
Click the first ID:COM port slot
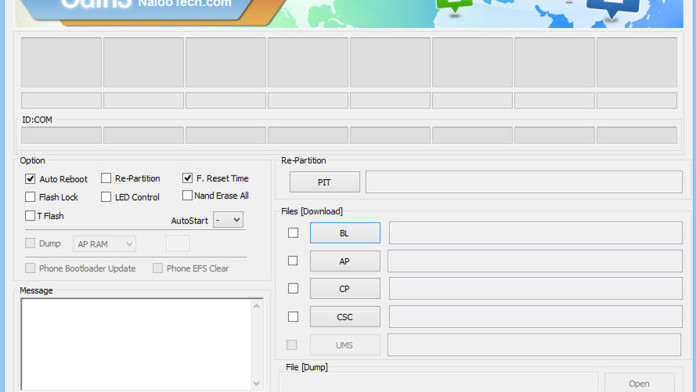61,135
